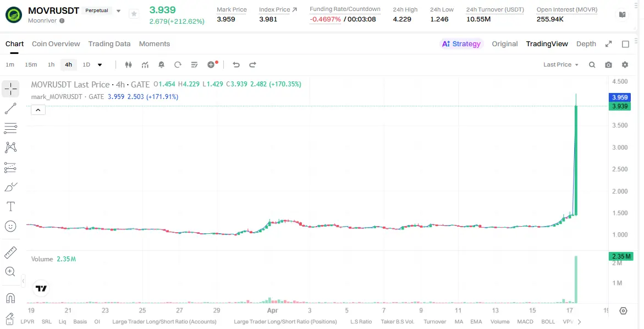Toggle the MACD indicator
This screenshot has width=644, height=329.
pyautogui.click(x=525, y=322)
